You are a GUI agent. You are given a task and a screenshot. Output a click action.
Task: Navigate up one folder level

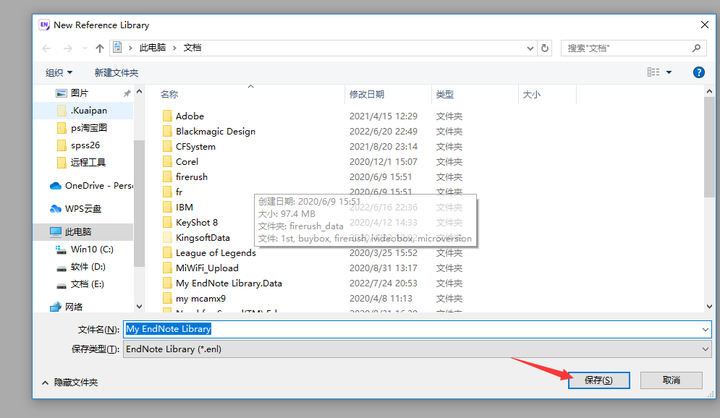pos(100,48)
